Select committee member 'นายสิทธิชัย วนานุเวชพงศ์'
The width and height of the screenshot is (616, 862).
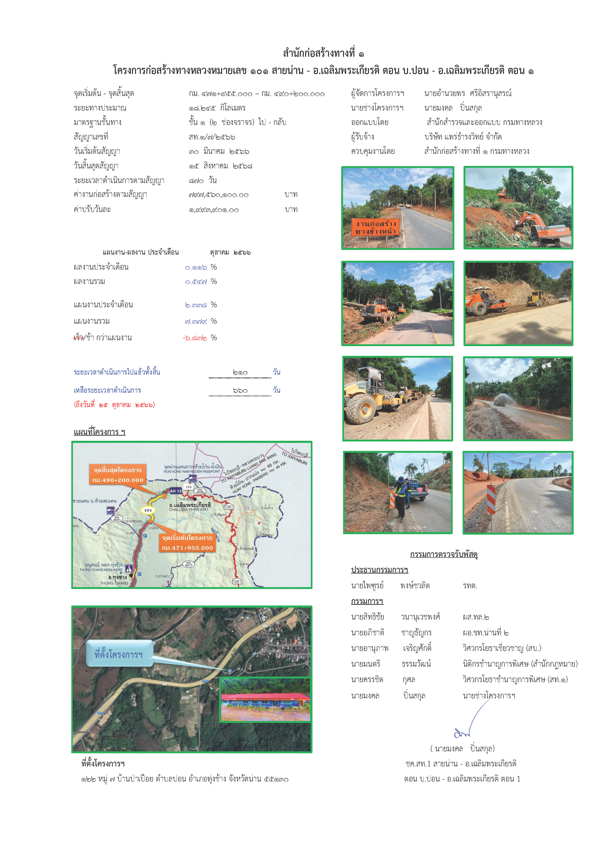click(x=396, y=617)
